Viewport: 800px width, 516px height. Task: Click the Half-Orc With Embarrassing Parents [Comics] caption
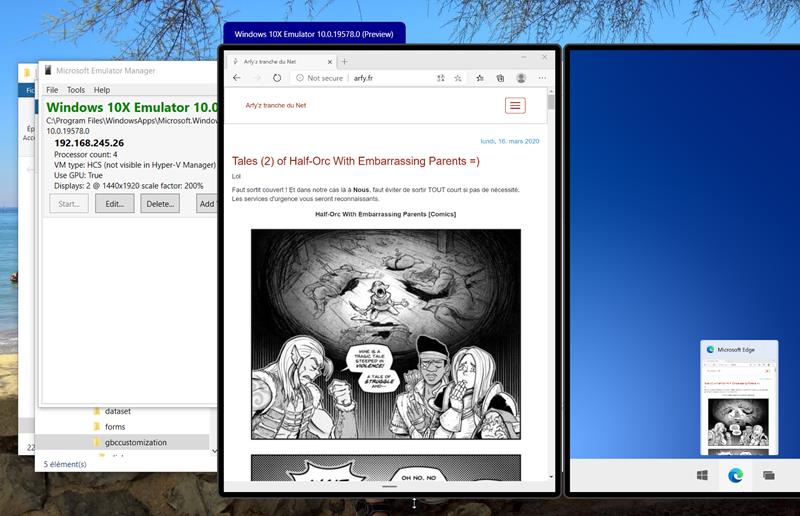(386, 214)
